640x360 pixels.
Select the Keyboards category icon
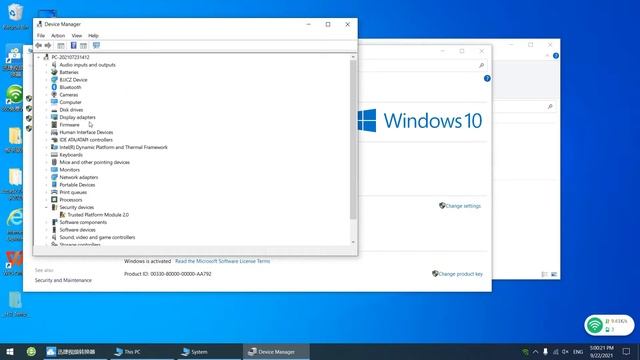[x=54, y=155]
